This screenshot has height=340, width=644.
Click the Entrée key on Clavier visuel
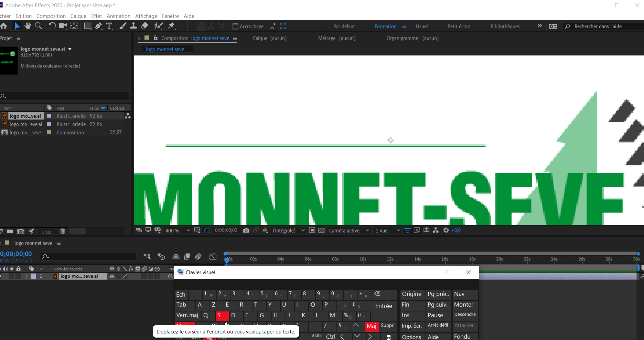(x=384, y=306)
